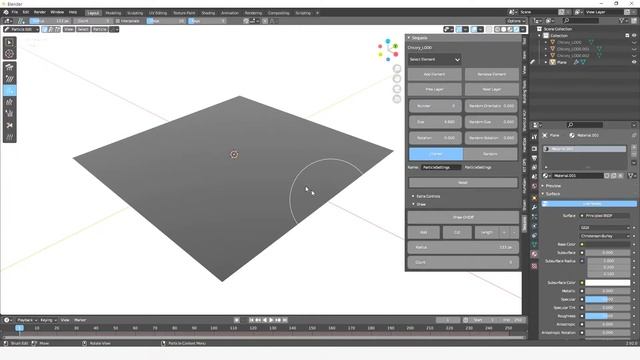Select the Puff particle brush

[10, 113]
